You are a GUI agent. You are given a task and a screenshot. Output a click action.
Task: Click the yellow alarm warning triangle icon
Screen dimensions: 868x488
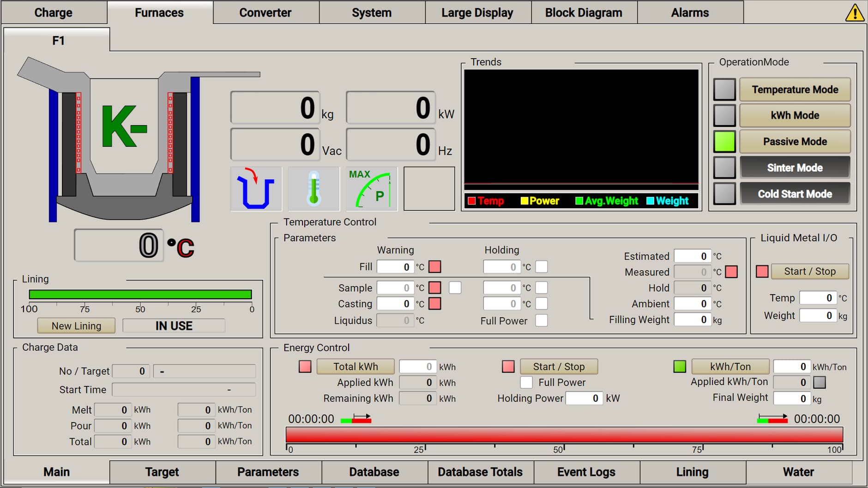pyautogui.click(x=855, y=12)
